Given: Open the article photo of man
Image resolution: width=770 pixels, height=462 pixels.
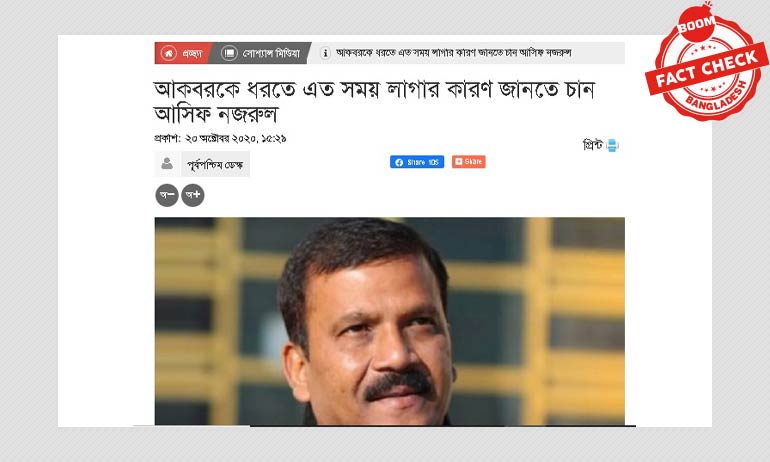Looking at the screenshot, I should [x=389, y=321].
